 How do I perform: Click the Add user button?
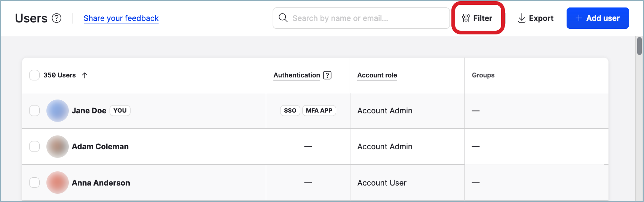(x=597, y=18)
